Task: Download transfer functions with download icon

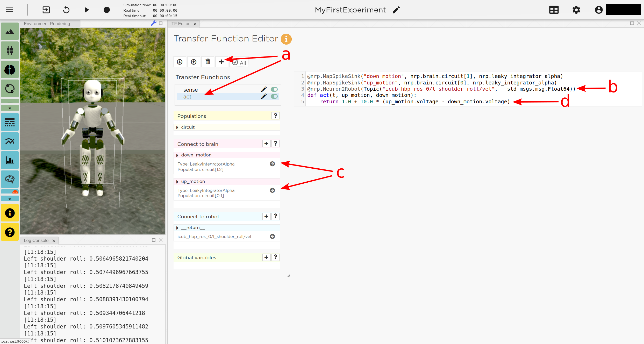Action: 180,62
